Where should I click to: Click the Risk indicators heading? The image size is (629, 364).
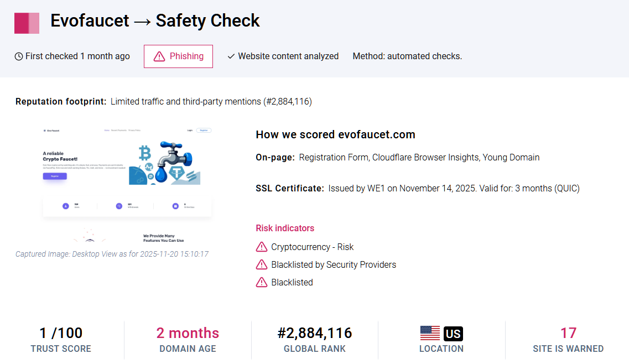click(x=285, y=228)
